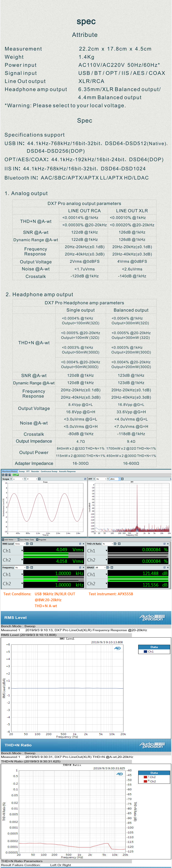Open FFT panel settings gear icon
The width and height of the screenshot is (172, 868).
tap(122, 479)
